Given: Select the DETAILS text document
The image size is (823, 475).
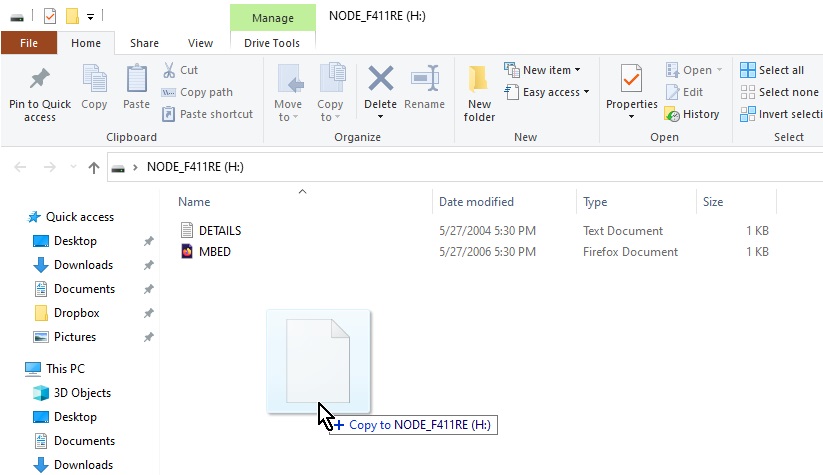Looking at the screenshot, I should [x=219, y=230].
